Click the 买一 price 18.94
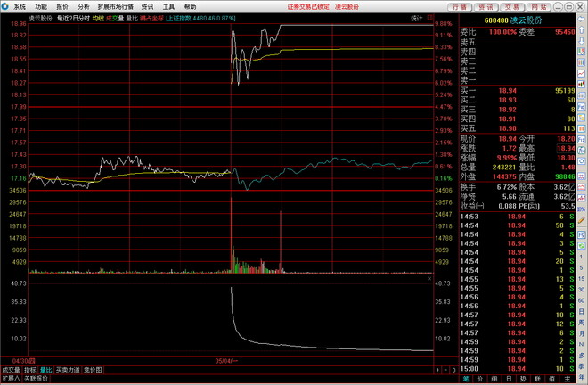Image resolution: width=588 pixels, height=385 pixels. pos(508,91)
